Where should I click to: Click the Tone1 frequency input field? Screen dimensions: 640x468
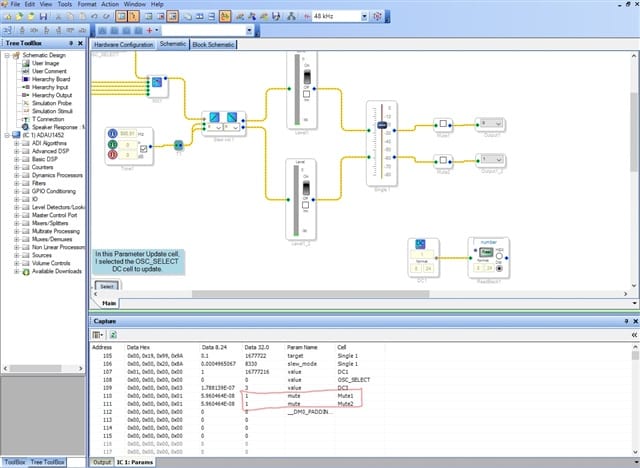pyautogui.click(x=128, y=133)
